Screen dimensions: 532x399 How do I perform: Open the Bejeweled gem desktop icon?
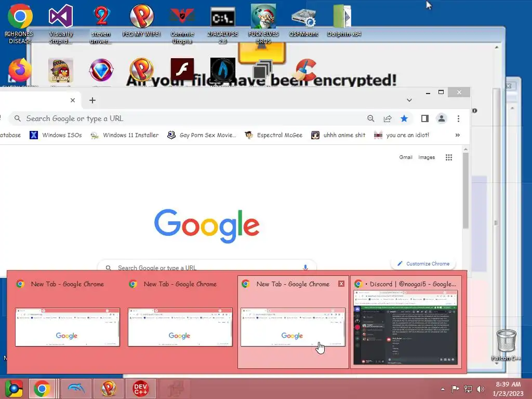pyautogui.click(x=101, y=71)
